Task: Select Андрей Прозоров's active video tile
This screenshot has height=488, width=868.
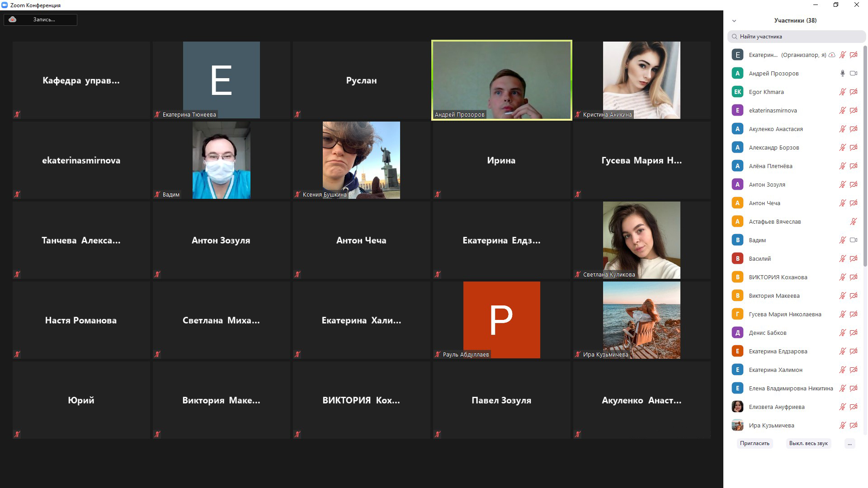Action: pyautogui.click(x=501, y=80)
